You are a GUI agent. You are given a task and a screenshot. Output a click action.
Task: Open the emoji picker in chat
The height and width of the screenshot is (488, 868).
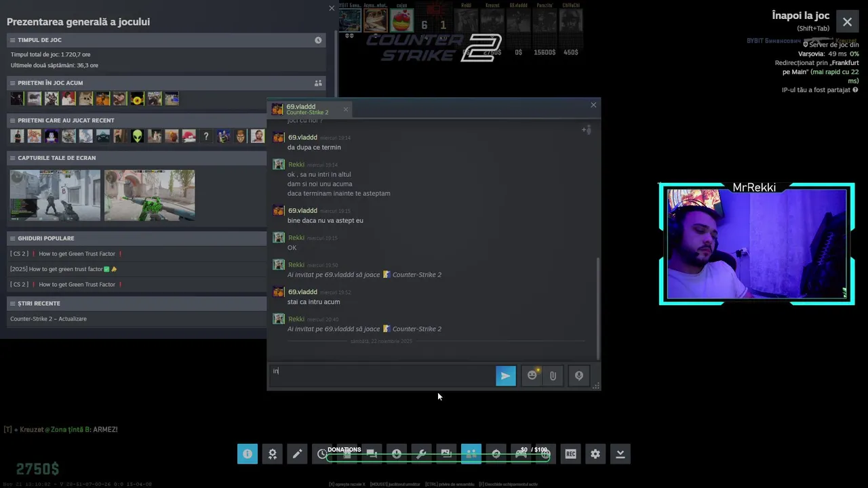coord(532,375)
